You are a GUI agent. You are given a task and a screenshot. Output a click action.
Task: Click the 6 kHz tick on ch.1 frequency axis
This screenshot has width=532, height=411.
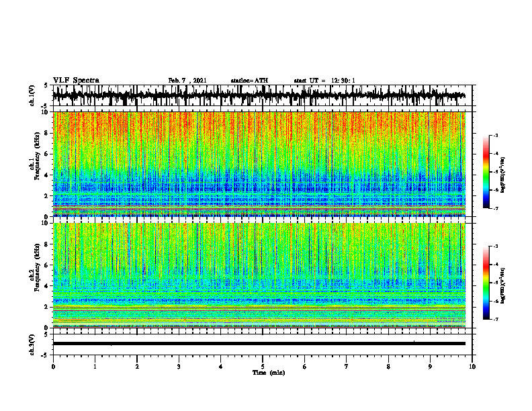[47, 154]
